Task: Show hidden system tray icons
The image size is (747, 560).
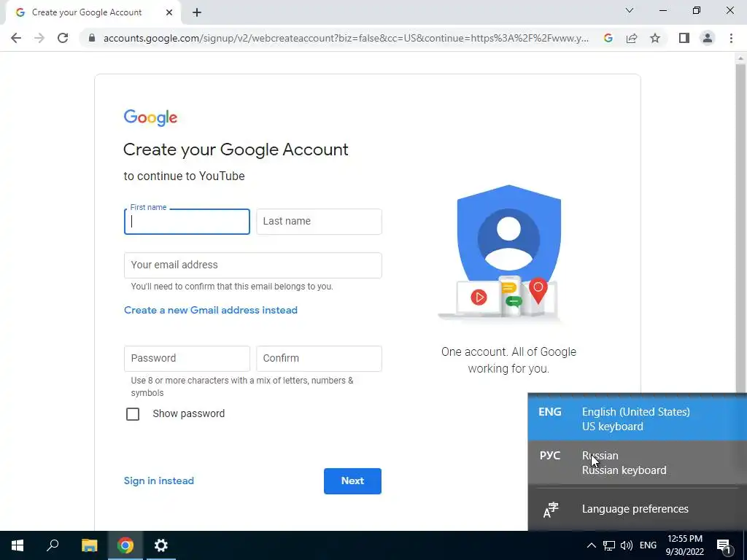Action: coord(591,545)
